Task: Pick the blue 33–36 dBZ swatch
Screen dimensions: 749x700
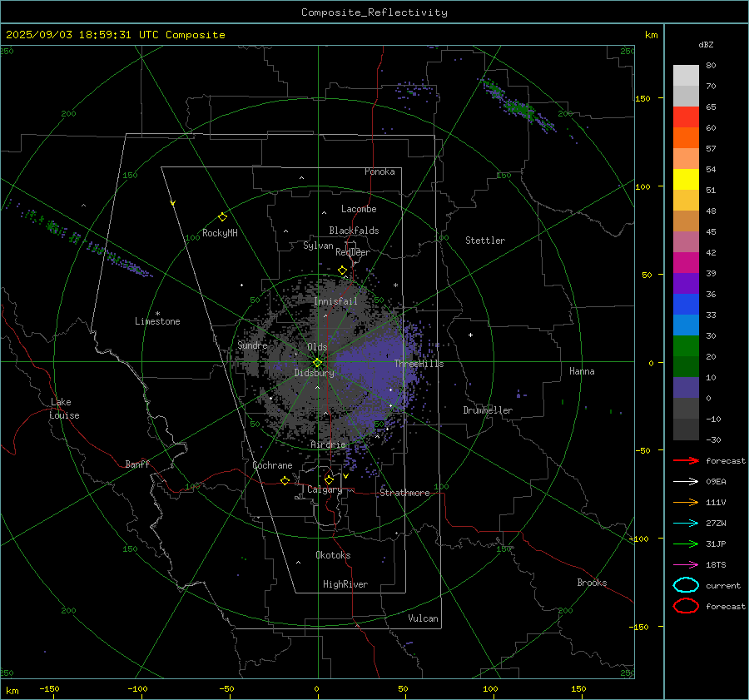Action: tap(686, 304)
